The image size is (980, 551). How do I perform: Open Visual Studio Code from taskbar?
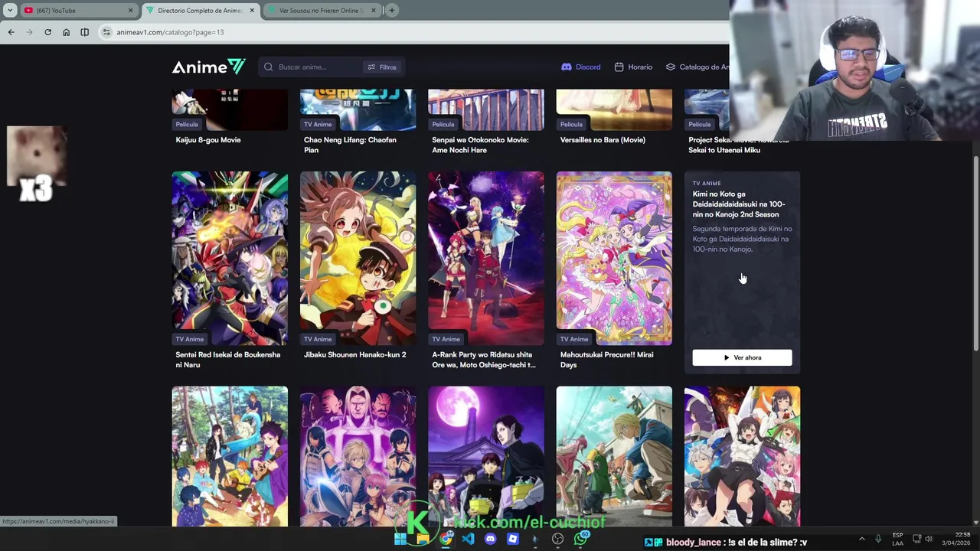click(468, 540)
